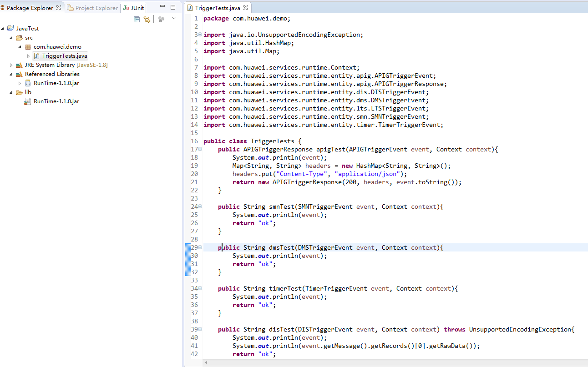This screenshot has height=367, width=588.
Task: Close the TriggerTests.java editor tab
Action: coord(246,8)
